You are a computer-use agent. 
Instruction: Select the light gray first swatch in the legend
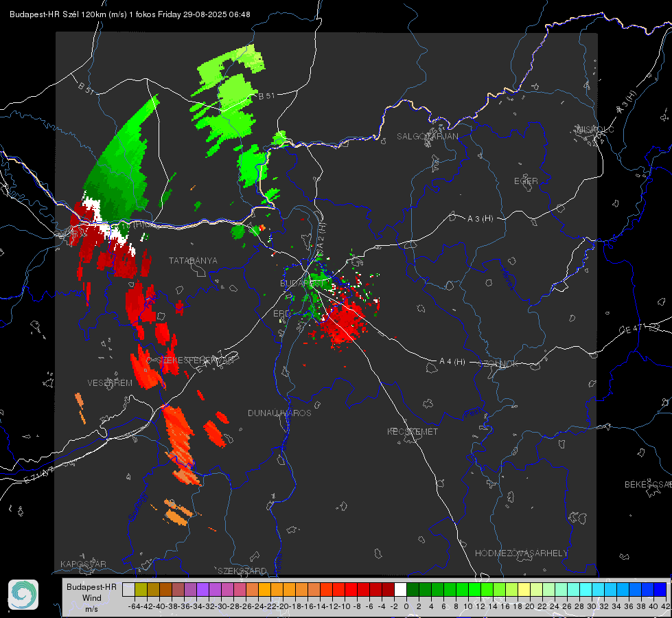pos(128,590)
